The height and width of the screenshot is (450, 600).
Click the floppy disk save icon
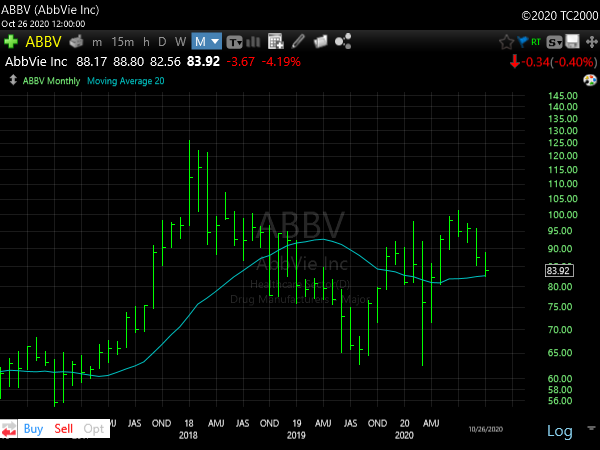tap(572, 41)
